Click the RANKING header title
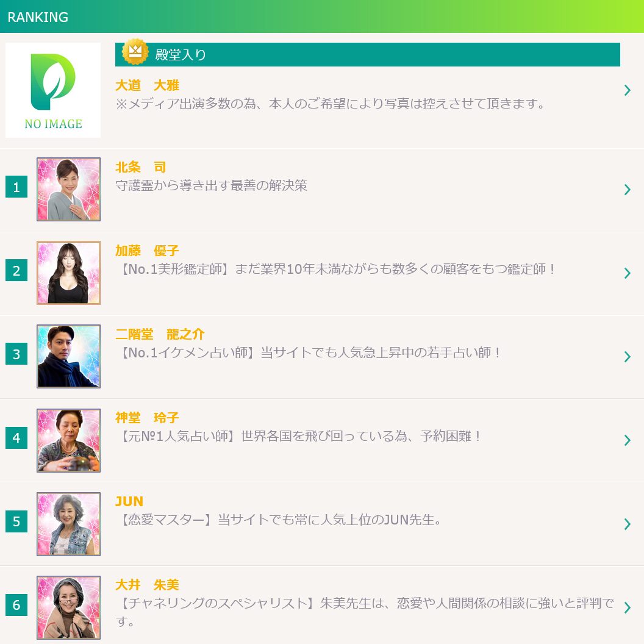 click(x=38, y=17)
